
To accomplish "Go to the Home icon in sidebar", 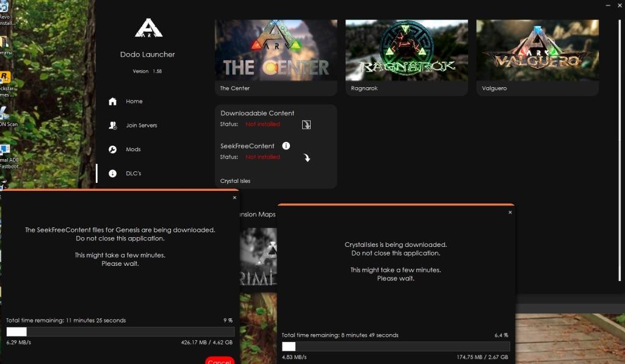I will click(113, 102).
